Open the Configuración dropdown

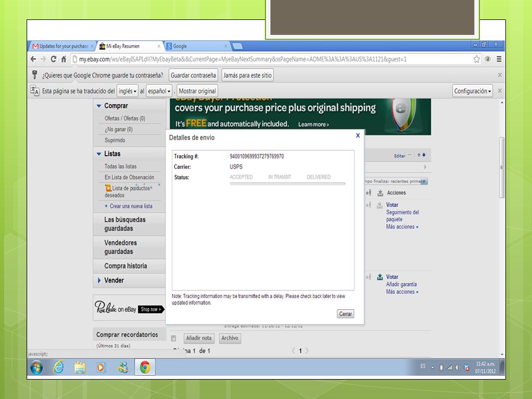tap(472, 91)
